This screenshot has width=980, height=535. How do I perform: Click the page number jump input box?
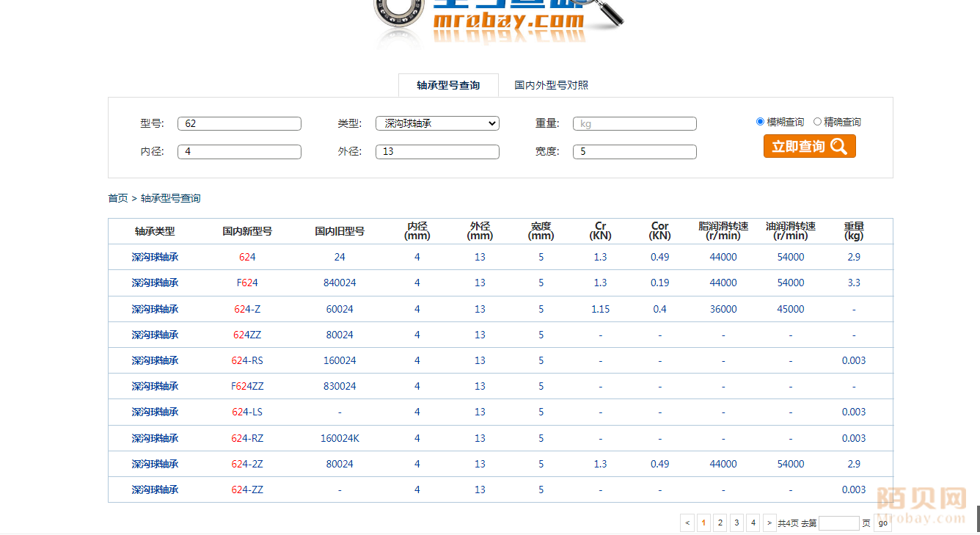point(838,523)
